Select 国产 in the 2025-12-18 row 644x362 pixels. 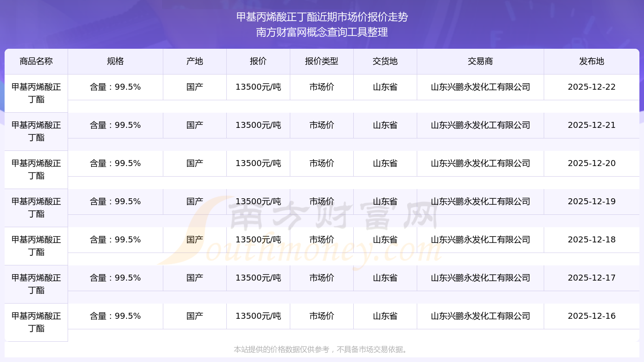coord(195,240)
